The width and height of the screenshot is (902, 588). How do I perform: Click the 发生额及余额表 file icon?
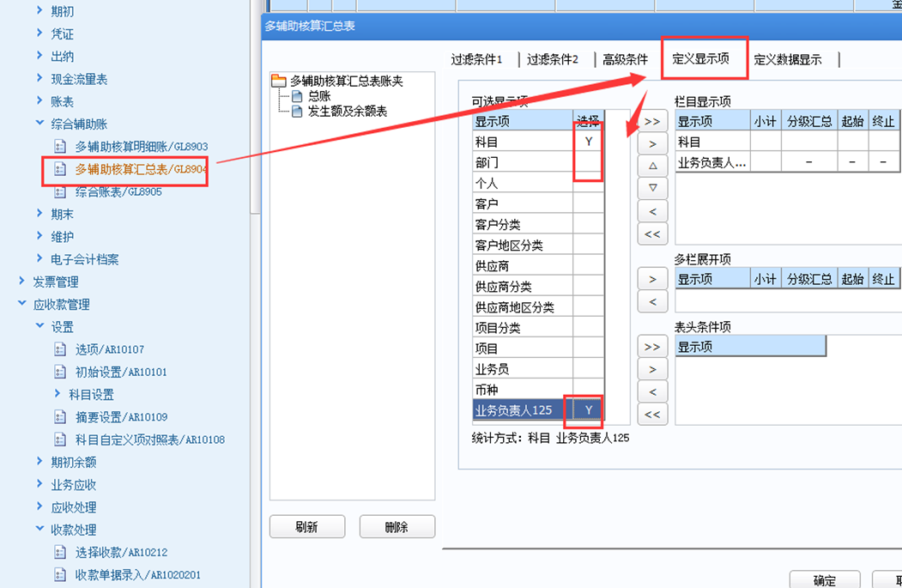(297, 111)
